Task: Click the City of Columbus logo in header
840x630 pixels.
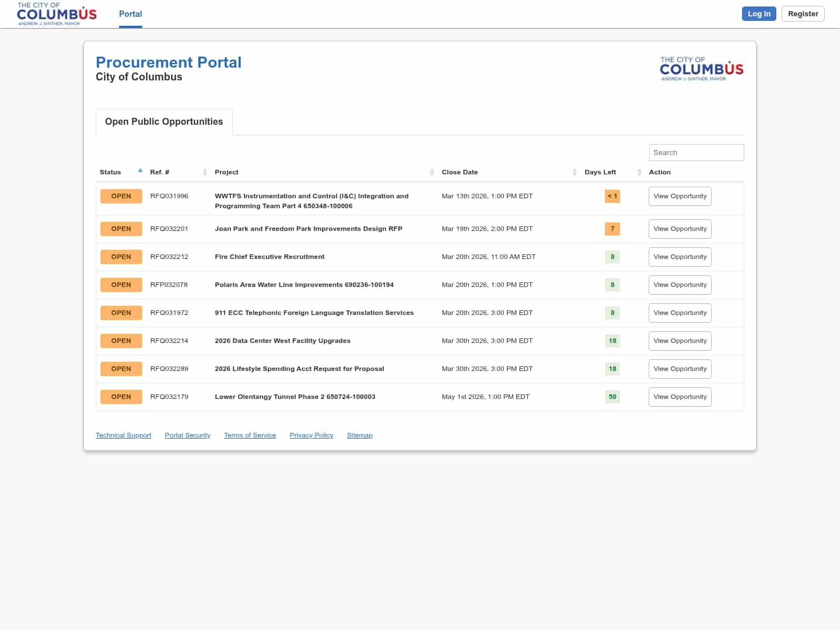Action: (57, 14)
